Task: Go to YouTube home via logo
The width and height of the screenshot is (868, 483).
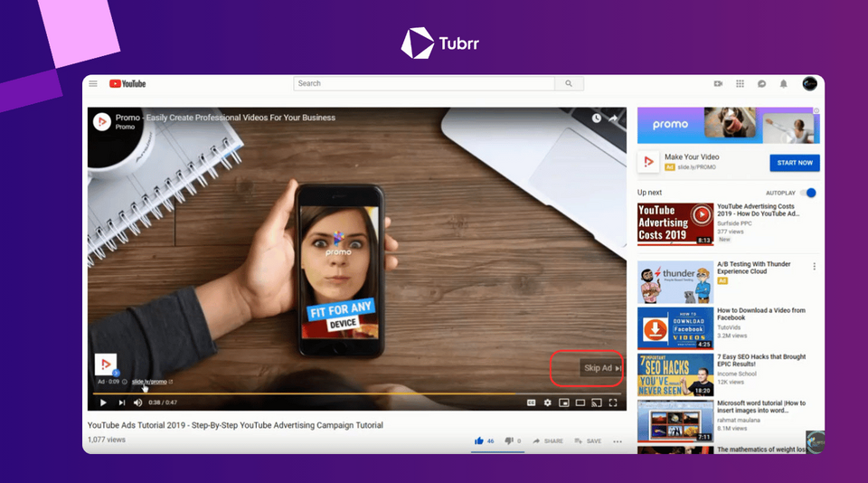Action: tap(127, 83)
